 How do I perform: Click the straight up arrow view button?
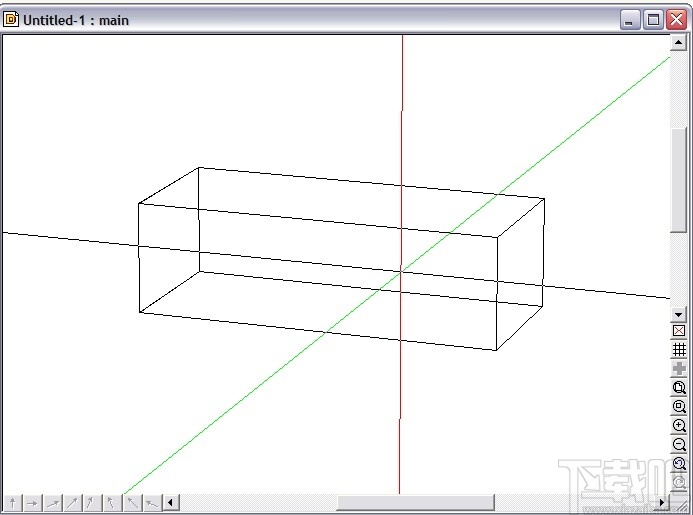pyautogui.click(x=12, y=503)
